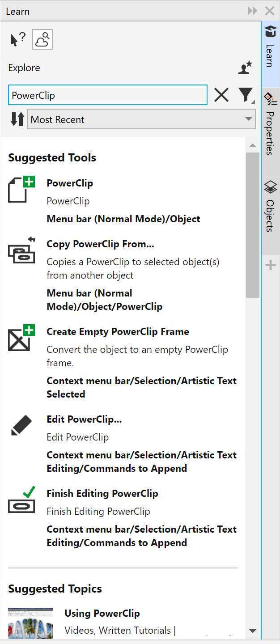Click the personalize recommendations star icon
This screenshot has height=644, width=280.
(x=245, y=68)
